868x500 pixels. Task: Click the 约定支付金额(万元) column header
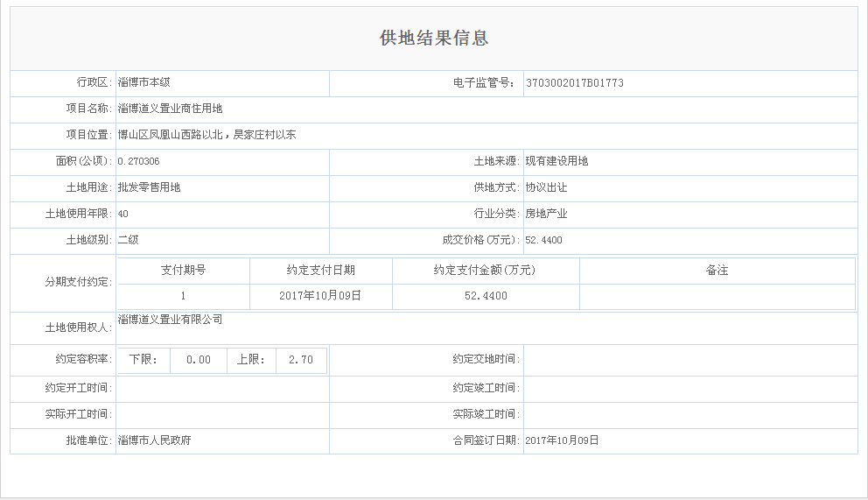pyautogui.click(x=485, y=271)
